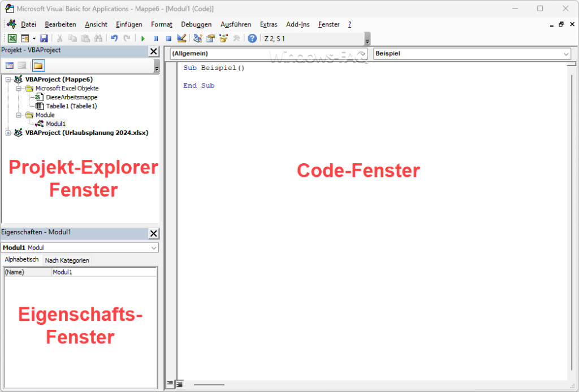Open Properties Window via toolbar icon

click(x=210, y=38)
